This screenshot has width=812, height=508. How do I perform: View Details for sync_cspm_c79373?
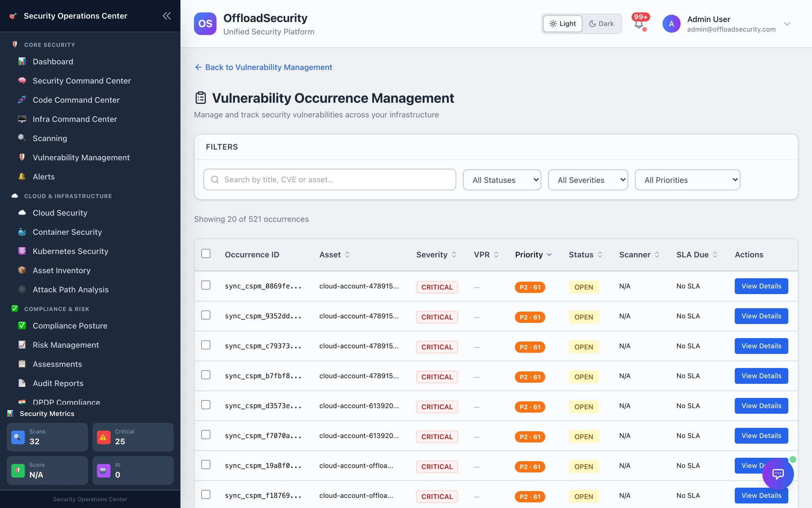click(x=761, y=346)
